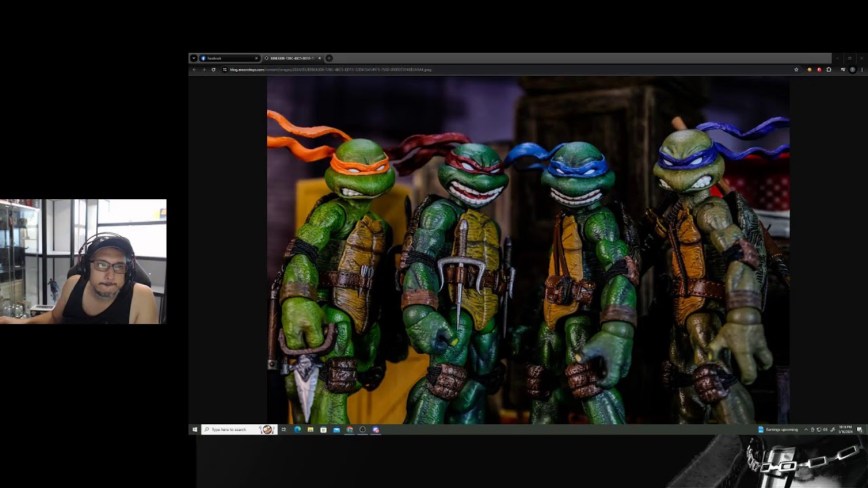Image resolution: width=868 pixels, height=488 pixels.
Task: Click the Type here to search box
Action: (239, 430)
